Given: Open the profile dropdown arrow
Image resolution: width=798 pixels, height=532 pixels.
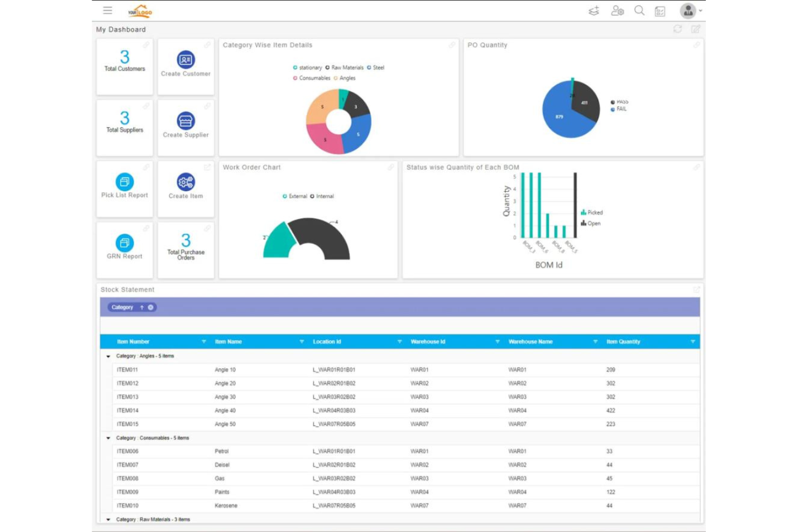Looking at the screenshot, I should pos(699,10).
